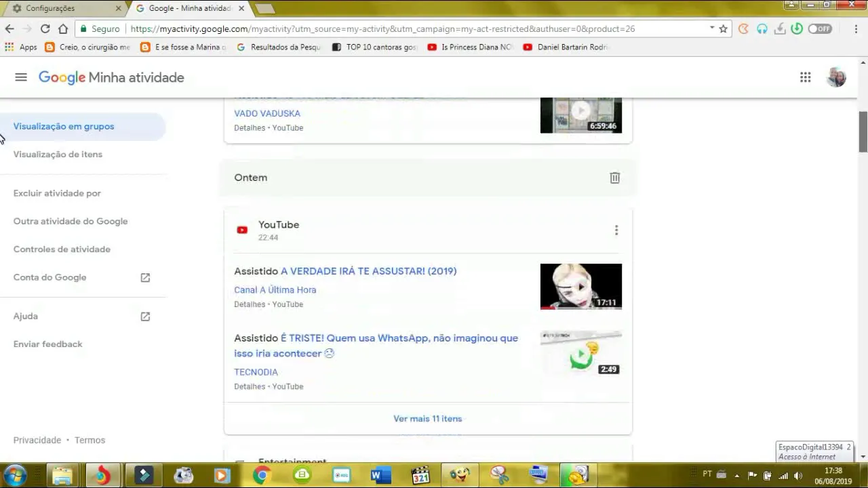868x488 pixels.
Task: Click the green download extension icon
Action: (797, 28)
